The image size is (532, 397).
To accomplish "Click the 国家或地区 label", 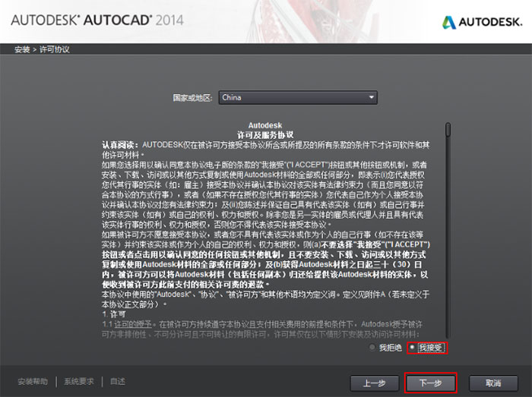I will click(192, 98).
